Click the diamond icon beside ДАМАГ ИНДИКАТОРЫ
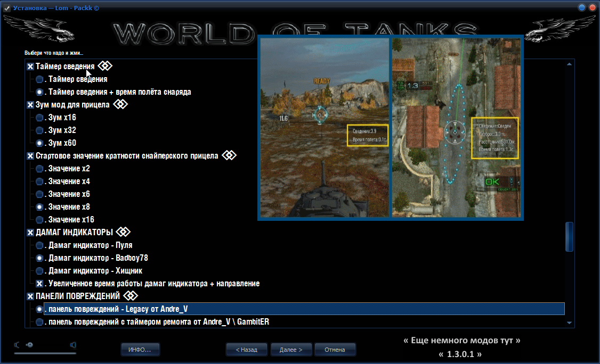600x364 pixels. 123,231
